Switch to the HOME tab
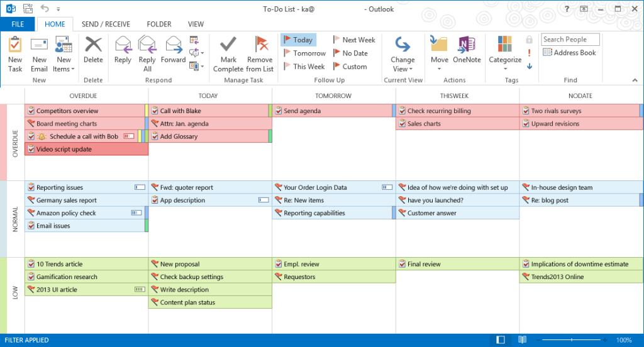 55,25
